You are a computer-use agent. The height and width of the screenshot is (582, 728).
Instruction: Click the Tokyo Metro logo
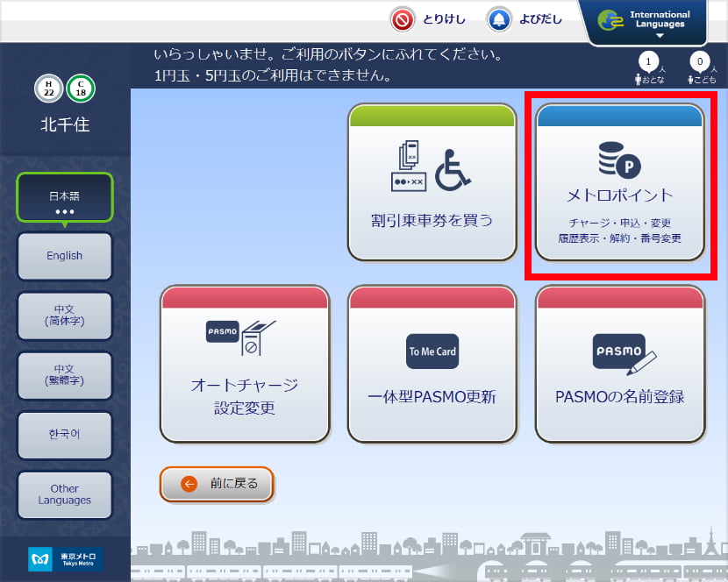coord(65,559)
